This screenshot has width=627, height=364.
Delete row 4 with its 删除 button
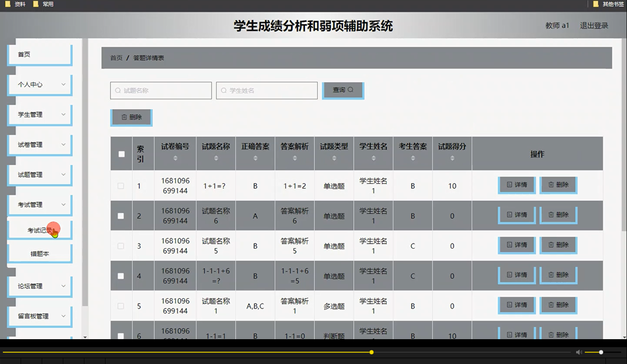point(558,275)
